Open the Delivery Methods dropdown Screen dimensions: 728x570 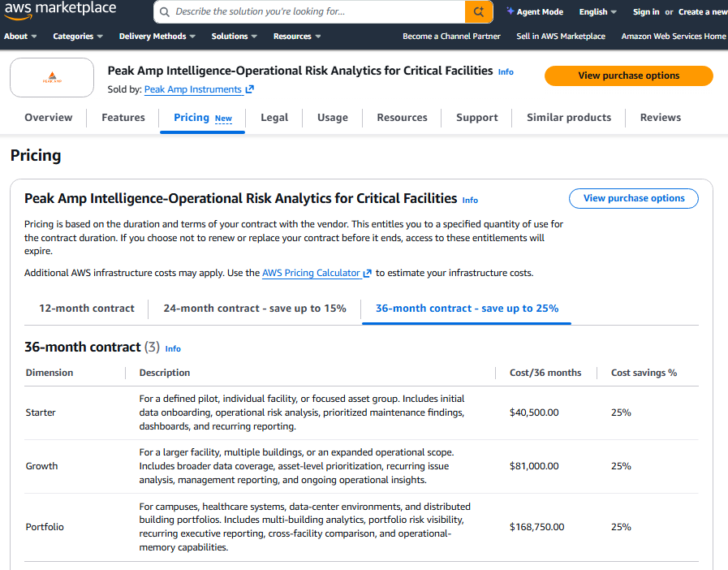[157, 37]
